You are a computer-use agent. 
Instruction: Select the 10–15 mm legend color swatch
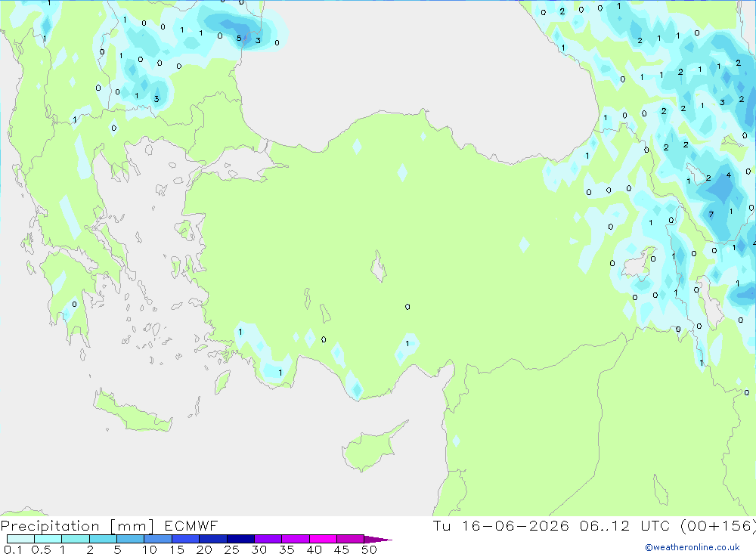[158, 539]
